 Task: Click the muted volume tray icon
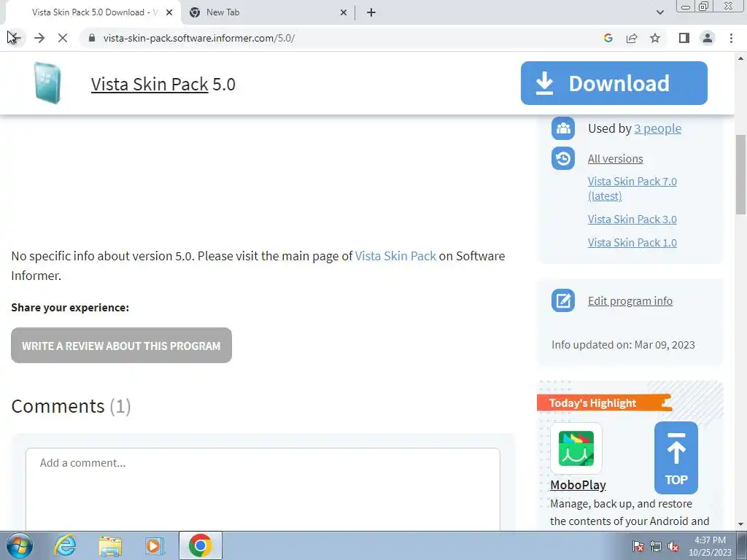(673, 547)
